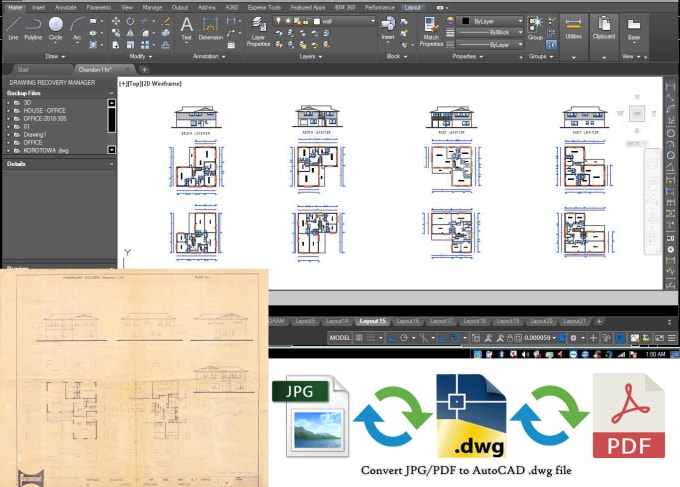Select the Text annotation tool
This screenshot has width=680, height=487.
click(186, 29)
